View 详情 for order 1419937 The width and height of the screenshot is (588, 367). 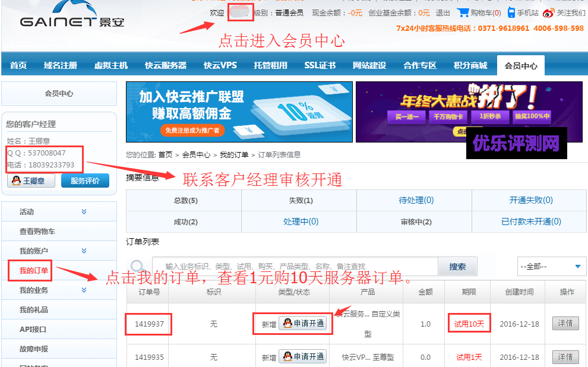point(565,324)
